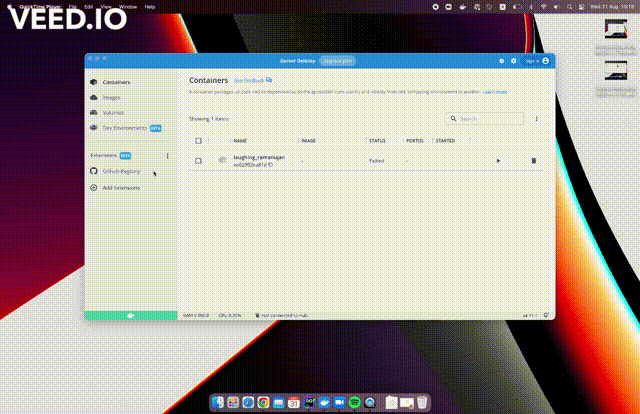
Task: Open the File menu
Action: click(73, 7)
